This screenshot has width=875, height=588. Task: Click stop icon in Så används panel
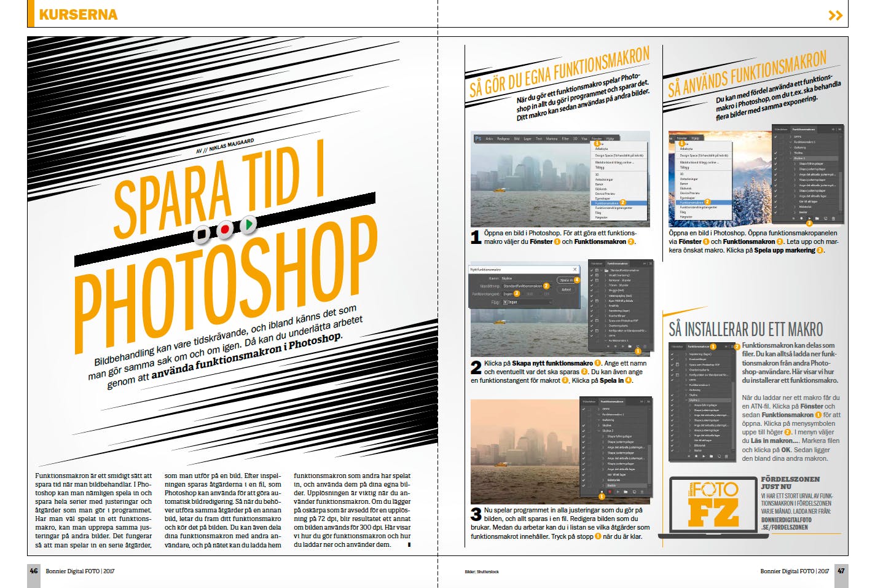[x=793, y=219]
